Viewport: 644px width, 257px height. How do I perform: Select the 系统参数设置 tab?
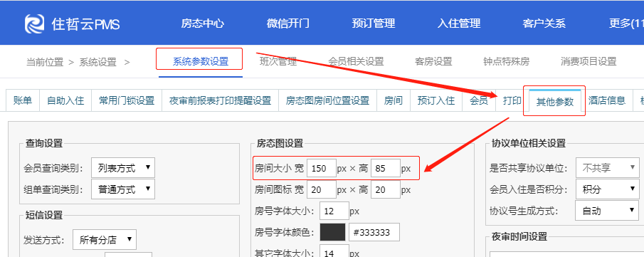pyautogui.click(x=201, y=62)
